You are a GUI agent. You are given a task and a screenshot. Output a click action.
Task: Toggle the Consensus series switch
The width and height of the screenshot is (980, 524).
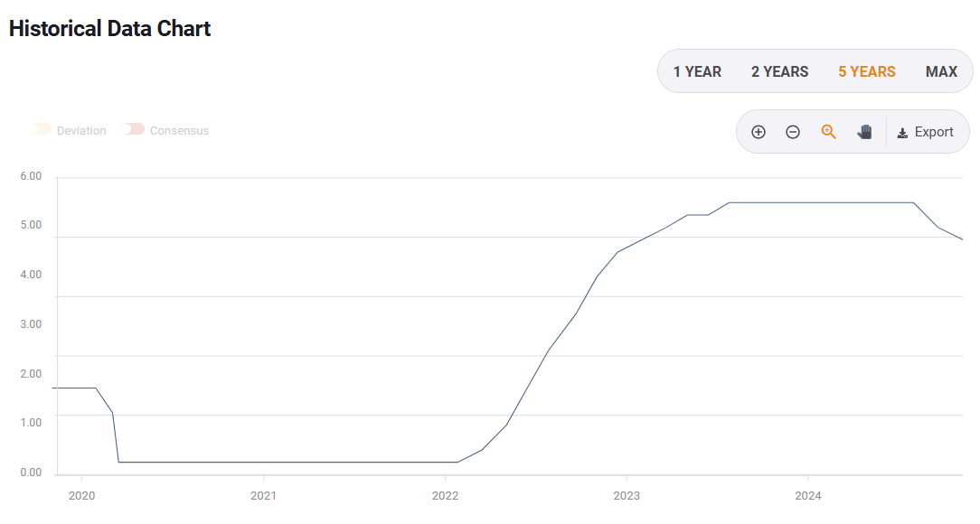[135, 129]
